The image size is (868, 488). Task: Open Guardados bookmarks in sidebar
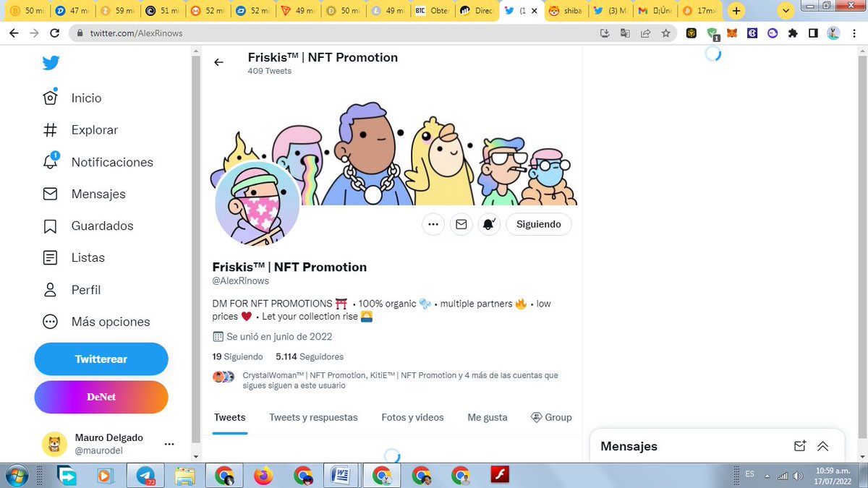(x=88, y=226)
